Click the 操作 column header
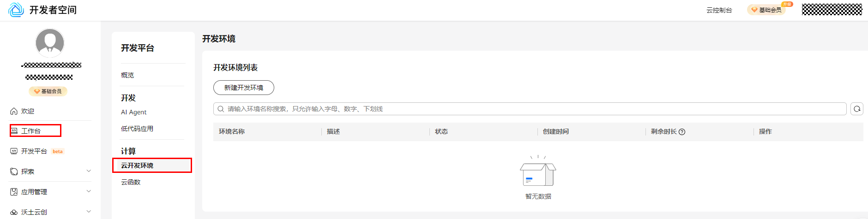Screen dimensions: 868x219 766,132
